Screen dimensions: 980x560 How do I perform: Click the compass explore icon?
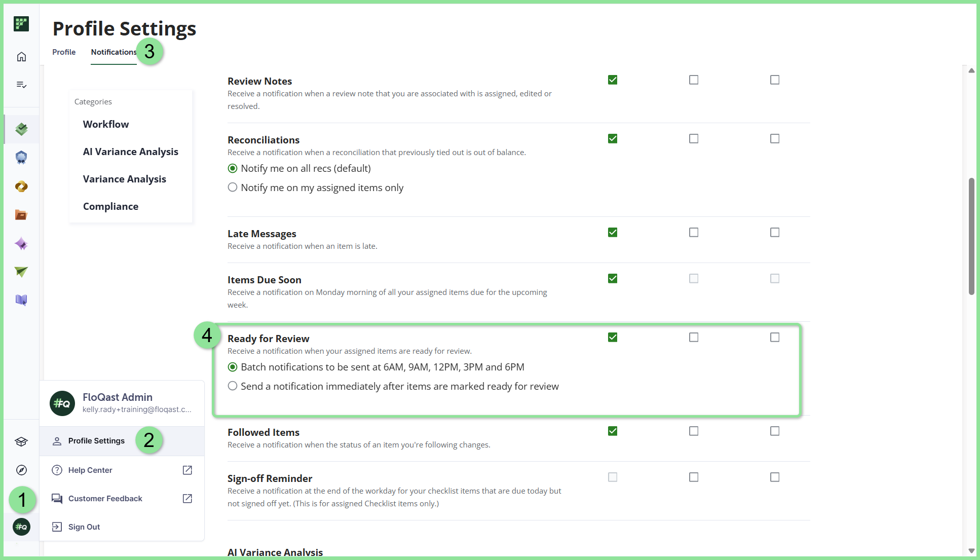[x=21, y=470]
